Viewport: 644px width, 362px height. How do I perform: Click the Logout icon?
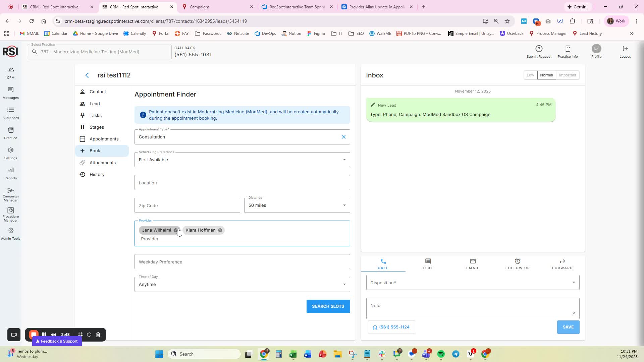click(x=625, y=49)
